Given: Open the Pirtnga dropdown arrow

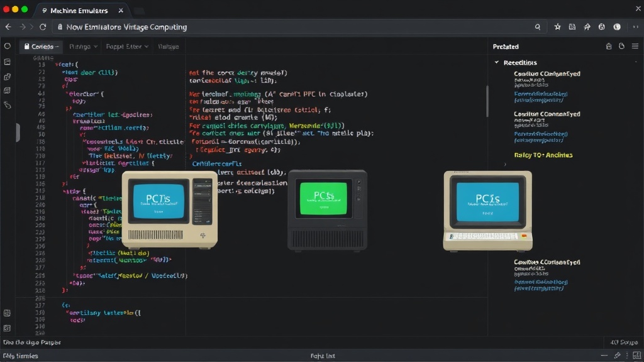Looking at the screenshot, I should [96, 47].
